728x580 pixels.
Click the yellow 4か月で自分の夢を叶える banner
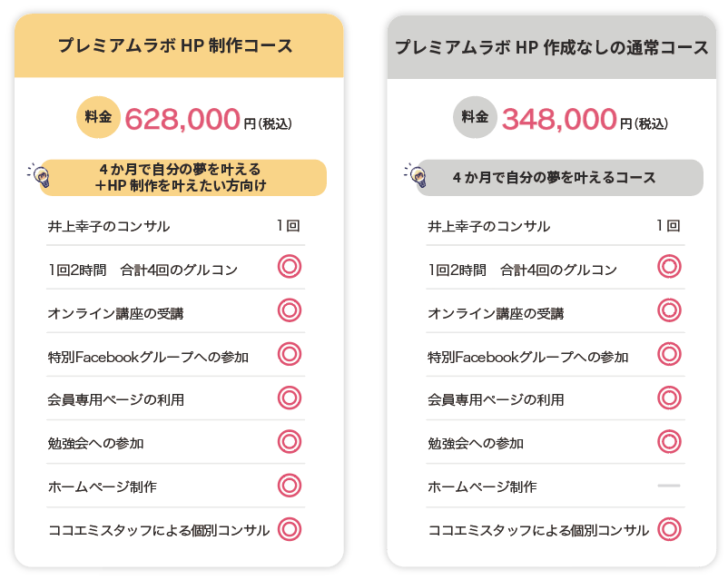[x=183, y=177]
